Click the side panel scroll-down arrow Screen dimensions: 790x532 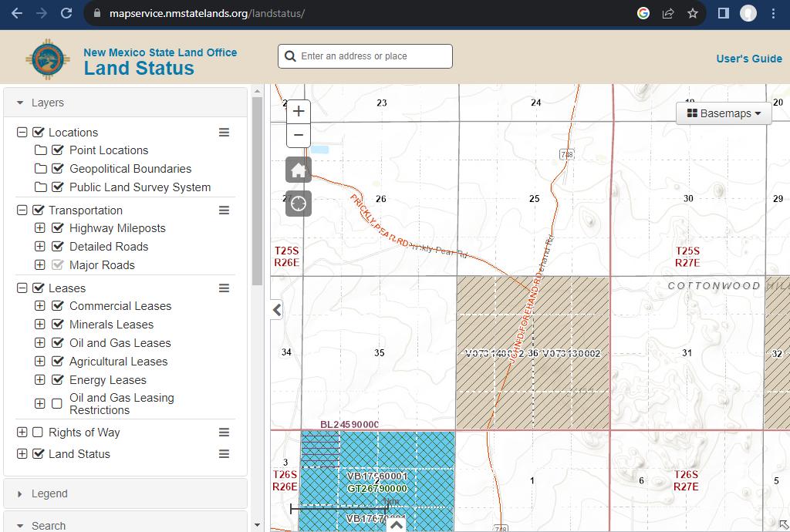click(x=257, y=525)
